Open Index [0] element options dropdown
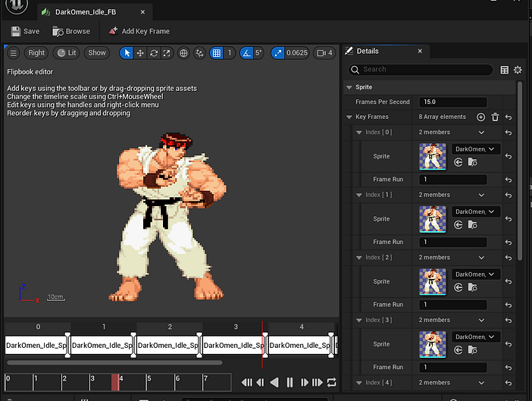The height and width of the screenshot is (401, 532). (x=481, y=133)
